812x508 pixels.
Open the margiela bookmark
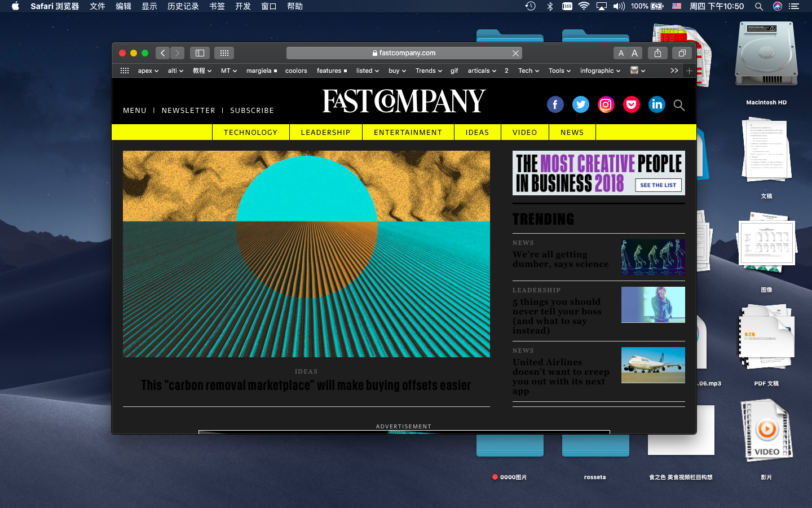pos(262,71)
